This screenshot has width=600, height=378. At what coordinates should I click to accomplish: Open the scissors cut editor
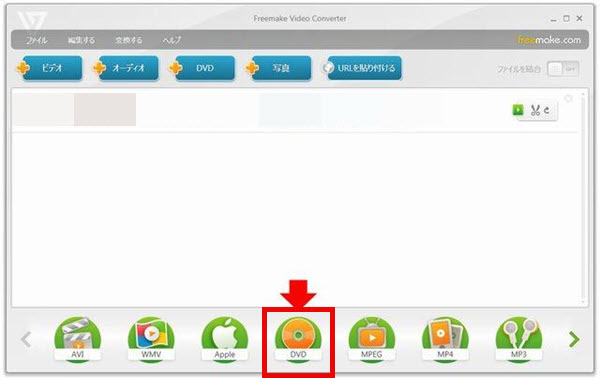pyautogui.click(x=535, y=111)
